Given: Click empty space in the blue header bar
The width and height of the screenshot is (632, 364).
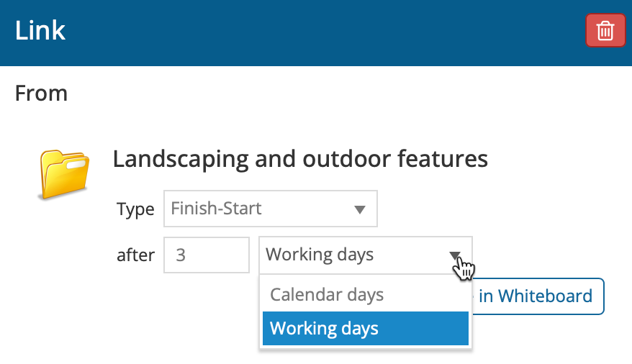Looking at the screenshot, I should (324, 32).
